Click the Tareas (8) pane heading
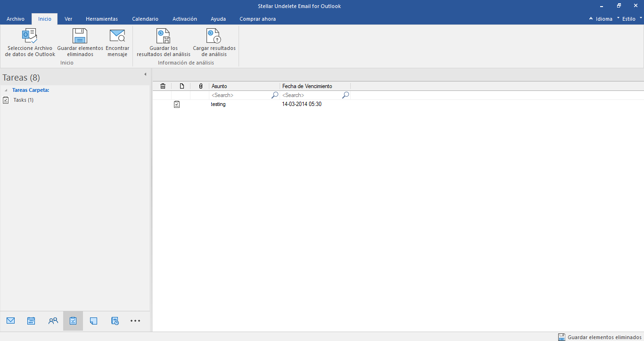Viewport: 644px width, 341px height. coord(21,78)
